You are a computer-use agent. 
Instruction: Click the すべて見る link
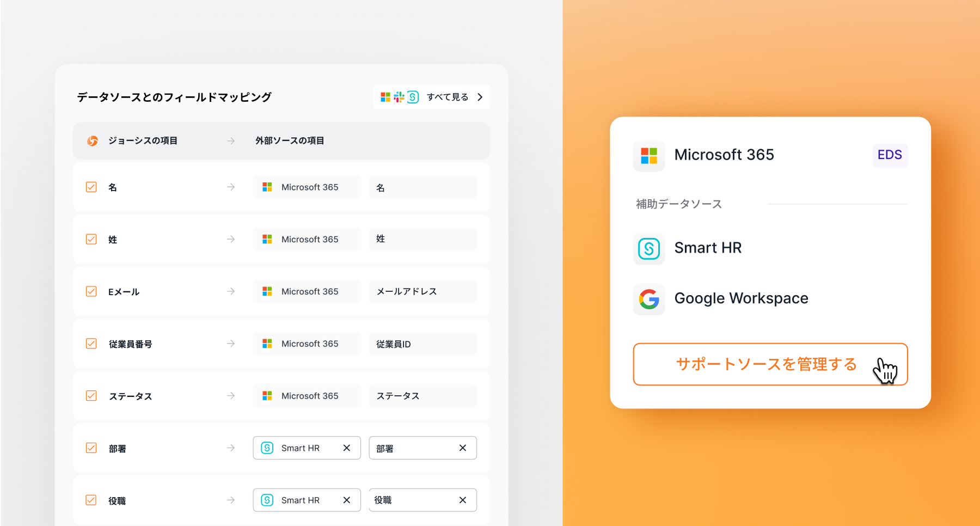coord(448,97)
